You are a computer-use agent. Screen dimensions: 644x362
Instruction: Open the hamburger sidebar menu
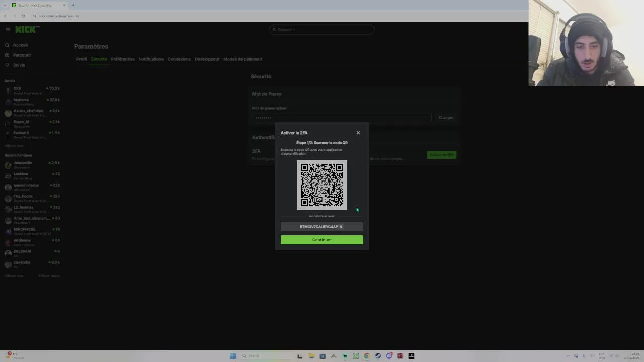coord(8,30)
